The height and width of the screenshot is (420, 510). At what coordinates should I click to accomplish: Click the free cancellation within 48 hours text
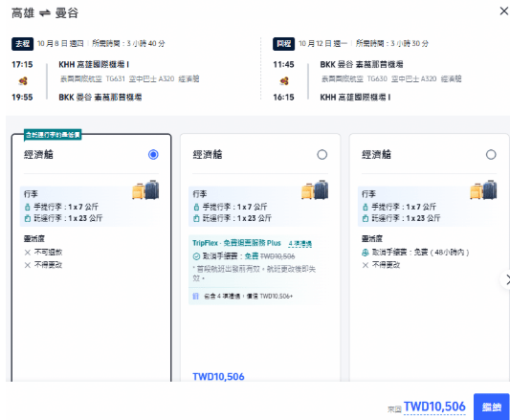(420, 253)
